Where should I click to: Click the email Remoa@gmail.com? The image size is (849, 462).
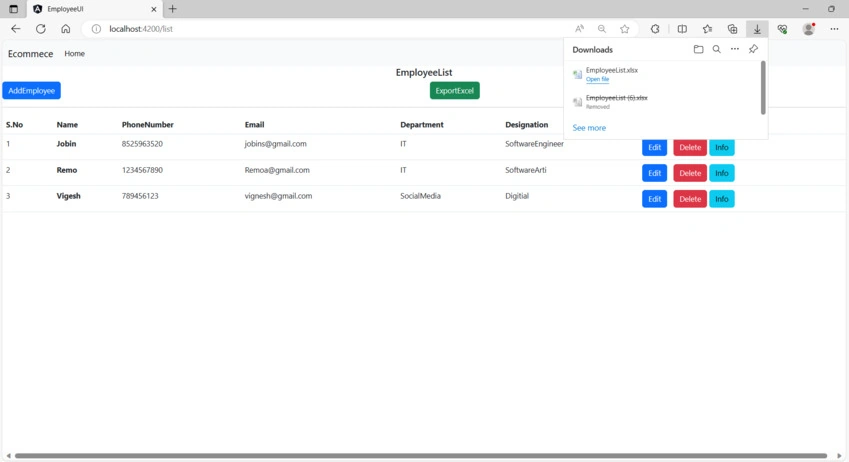[x=277, y=170]
